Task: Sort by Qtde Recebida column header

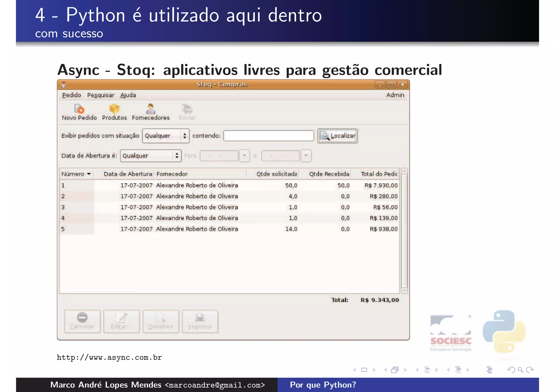Action: (325, 174)
